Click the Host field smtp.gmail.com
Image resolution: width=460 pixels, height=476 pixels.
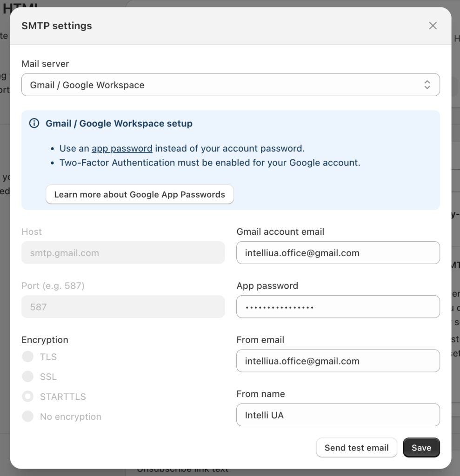[x=123, y=252]
